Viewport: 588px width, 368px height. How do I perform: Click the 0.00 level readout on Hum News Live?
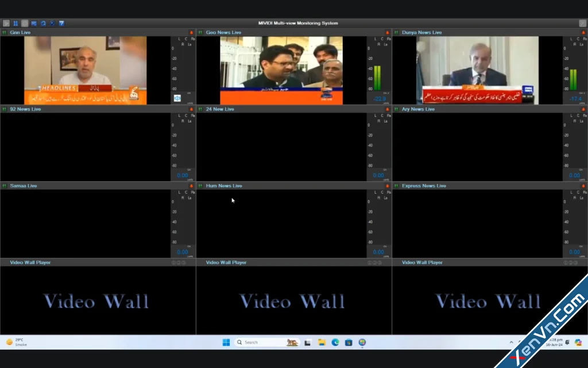pyautogui.click(x=378, y=252)
